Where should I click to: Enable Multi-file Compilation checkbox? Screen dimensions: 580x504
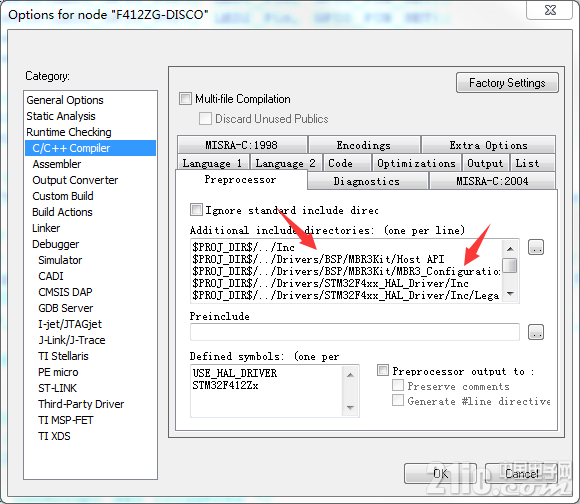click(x=185, y=99)
